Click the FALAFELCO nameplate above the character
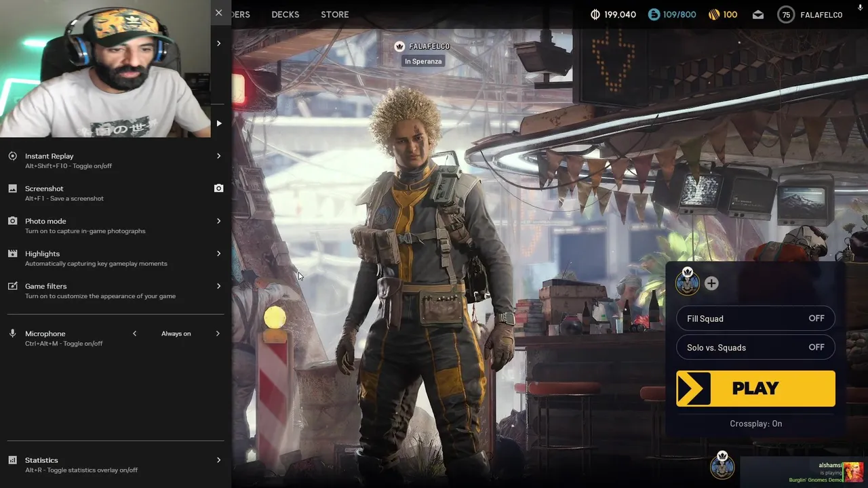 [x=429, y=46]
